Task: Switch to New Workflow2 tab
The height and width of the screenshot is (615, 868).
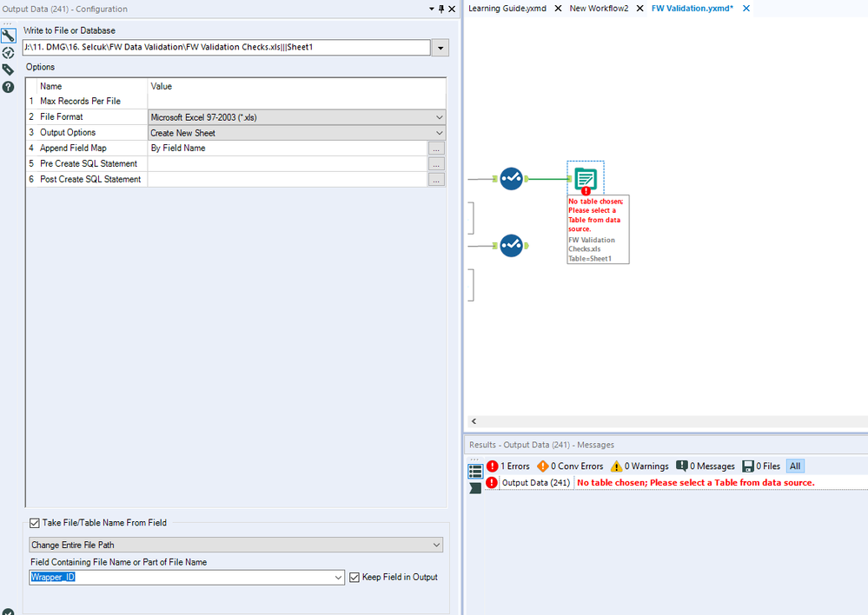Action: click(x=599, y=9)
